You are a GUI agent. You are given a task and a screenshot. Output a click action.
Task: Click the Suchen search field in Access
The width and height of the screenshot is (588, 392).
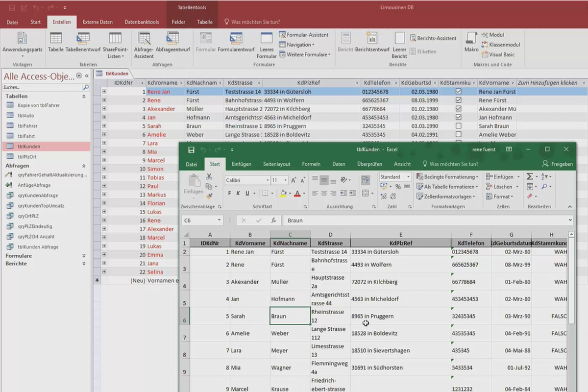(x=42, y=87)
